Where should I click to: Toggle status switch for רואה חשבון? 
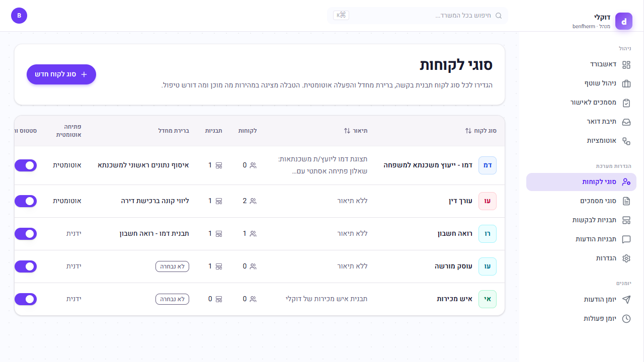pos(26,234)
